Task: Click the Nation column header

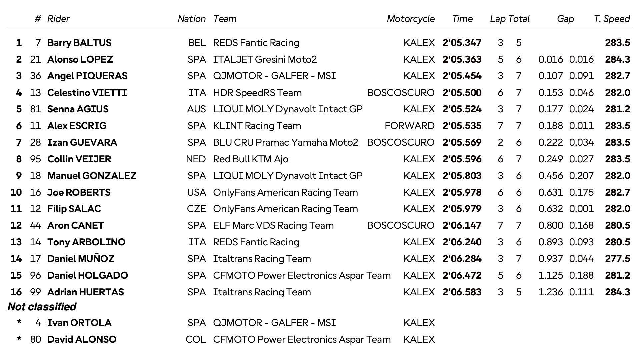Action: (191, 19)
